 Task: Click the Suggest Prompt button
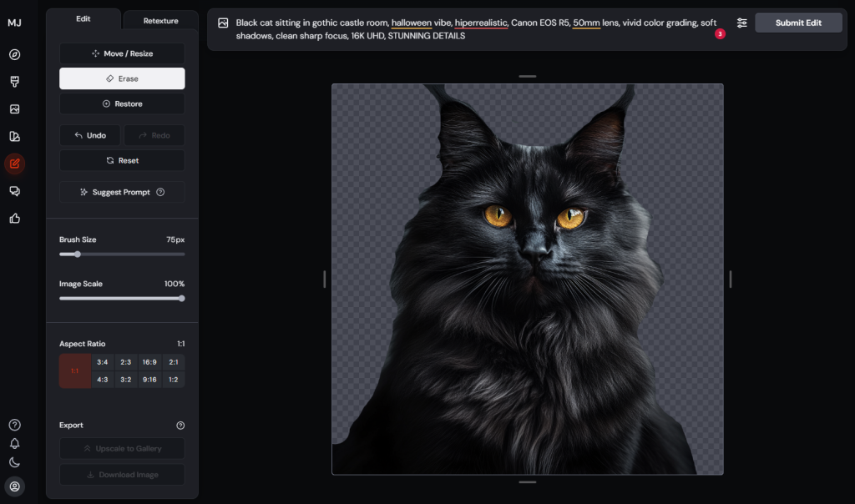point(122,192)
